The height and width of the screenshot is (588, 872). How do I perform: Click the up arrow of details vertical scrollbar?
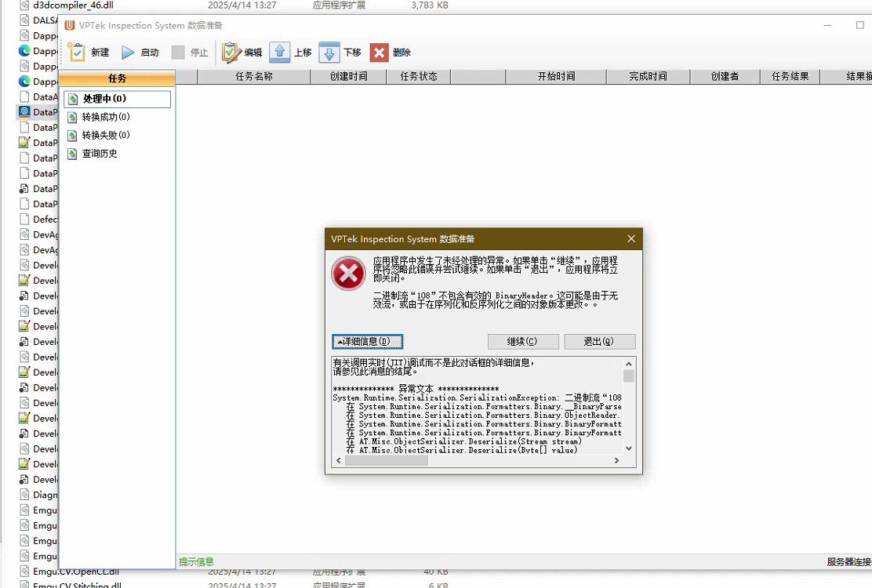pyautogui.click(x=629, y=364)
